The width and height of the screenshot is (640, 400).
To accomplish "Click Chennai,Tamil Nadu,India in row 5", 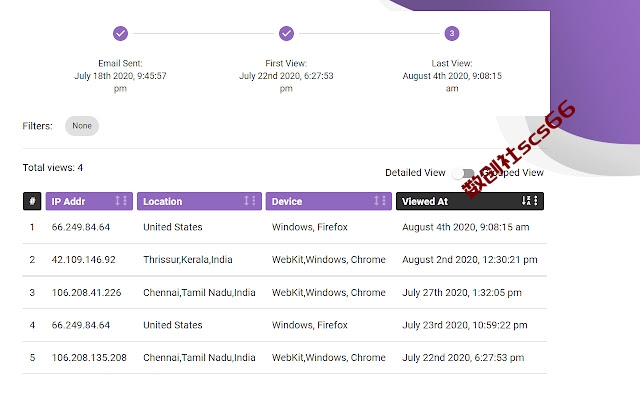I will click(x=199, y=358).
